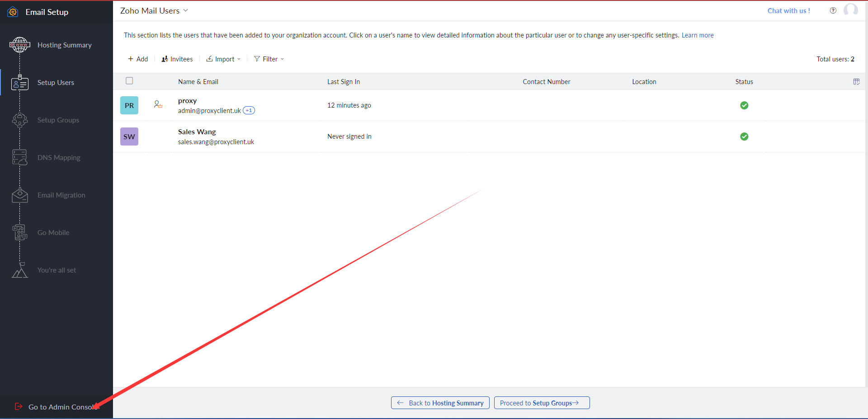Image resolution: width=868 pixels, height=419 pixels.
Task: Go to the Go Mobile step
Action: [53, 233]
